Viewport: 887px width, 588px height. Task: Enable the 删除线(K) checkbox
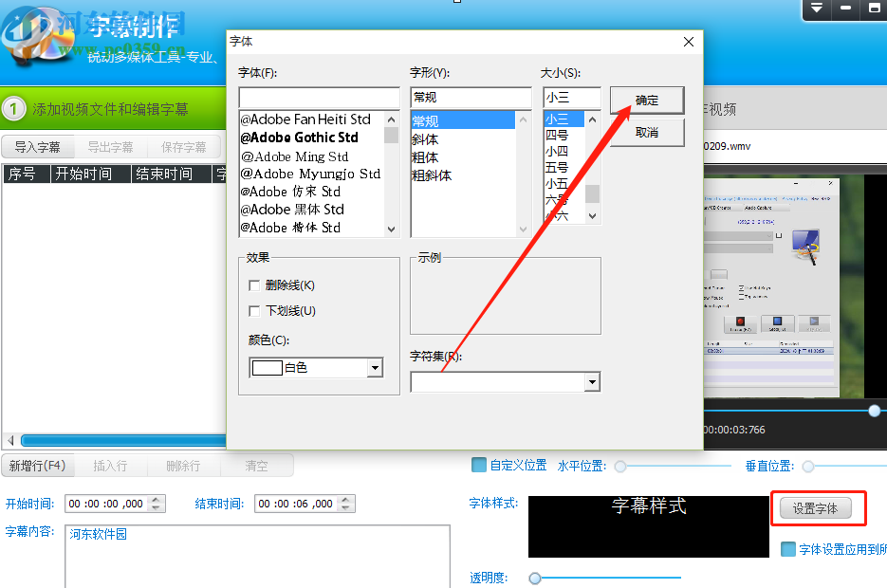point(254,285)
